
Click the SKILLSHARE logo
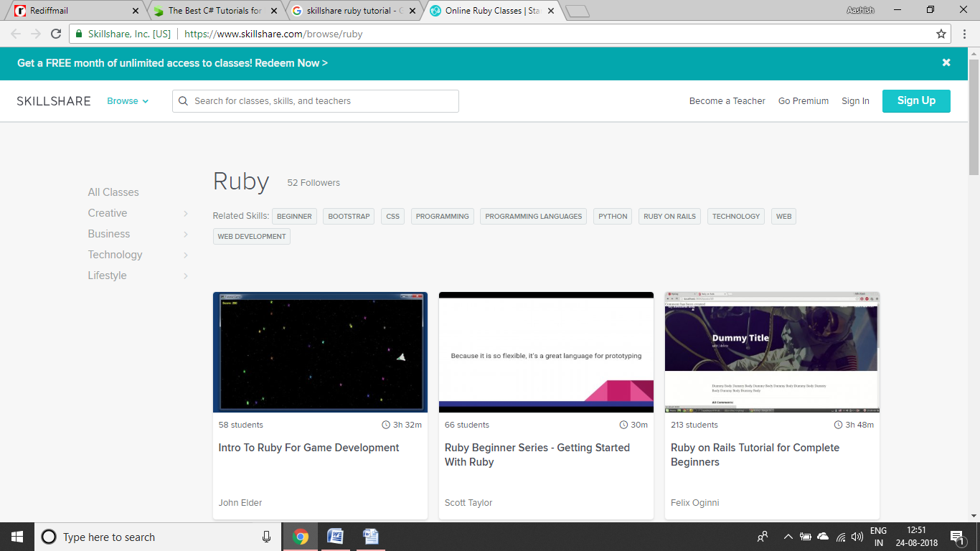[54, 101]
